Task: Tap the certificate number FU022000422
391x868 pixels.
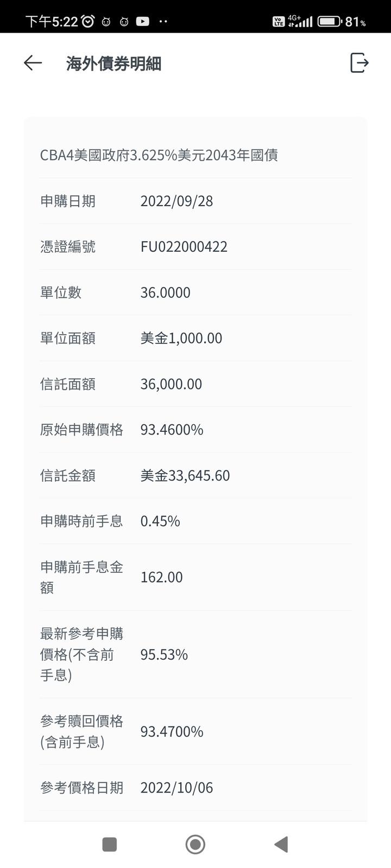Action: coord(184,247)
